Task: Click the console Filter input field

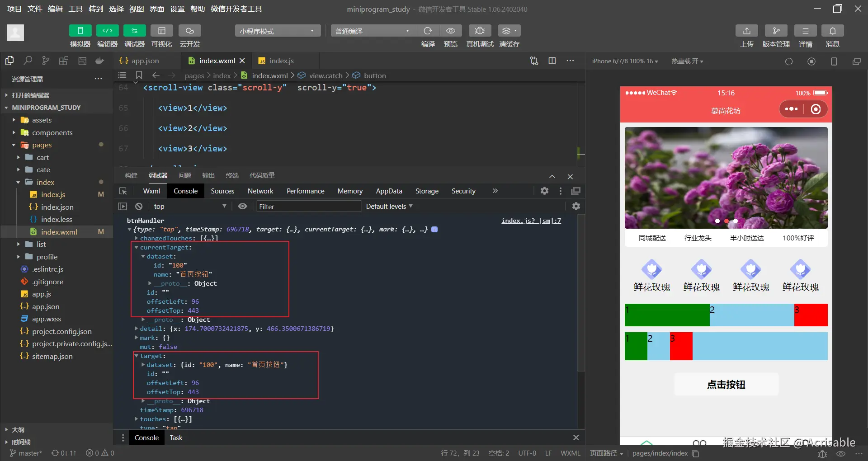Action: (x=308, y=207)
